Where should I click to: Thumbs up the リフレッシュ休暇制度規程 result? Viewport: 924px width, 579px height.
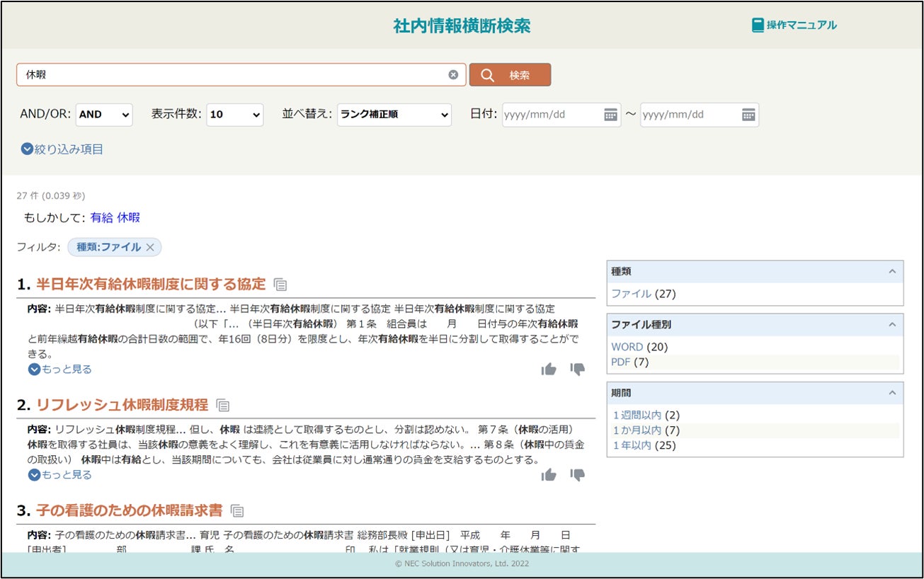click(549, 475)
